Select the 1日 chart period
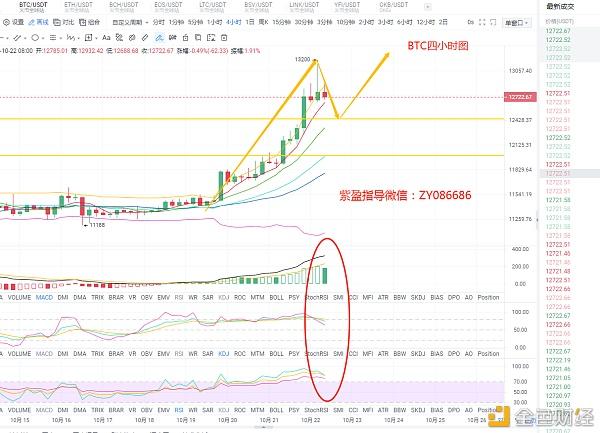The image size is (600, 433). [250, 23]
